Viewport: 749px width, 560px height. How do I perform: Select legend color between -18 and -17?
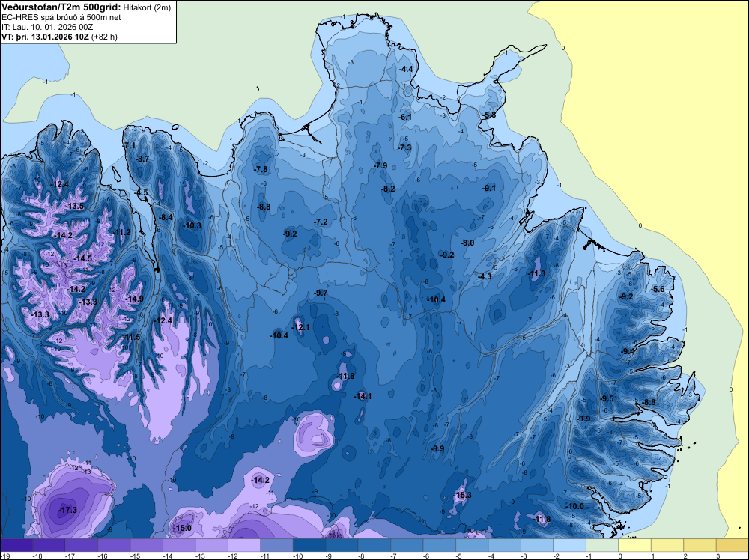click(49, 545)
